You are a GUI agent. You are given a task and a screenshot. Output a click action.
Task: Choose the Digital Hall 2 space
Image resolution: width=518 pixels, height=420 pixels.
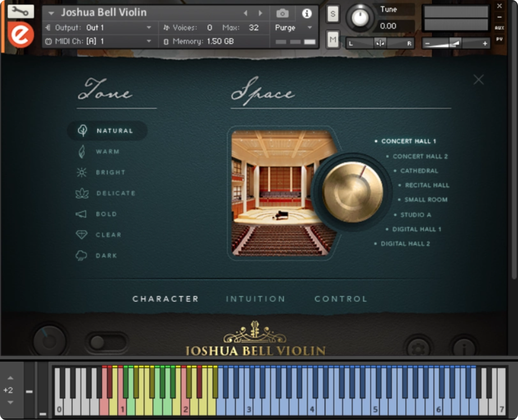click(x=402, y=244)
